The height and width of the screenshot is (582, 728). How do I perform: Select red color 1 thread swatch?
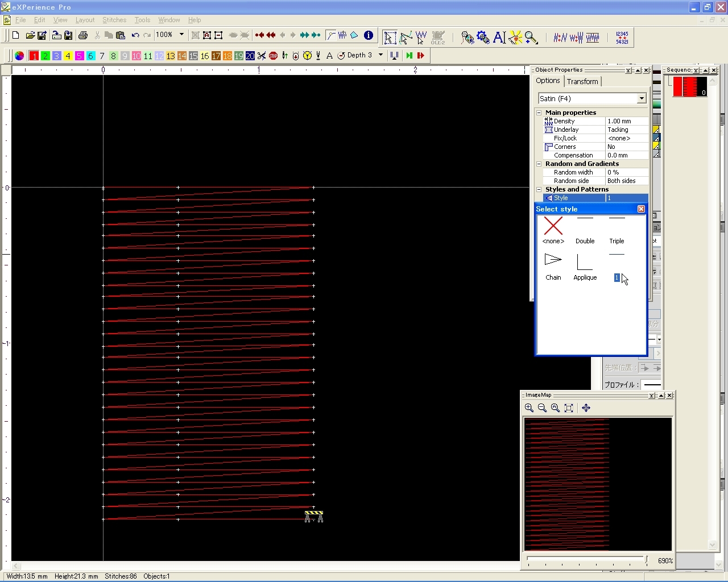(x=34, y=56)
